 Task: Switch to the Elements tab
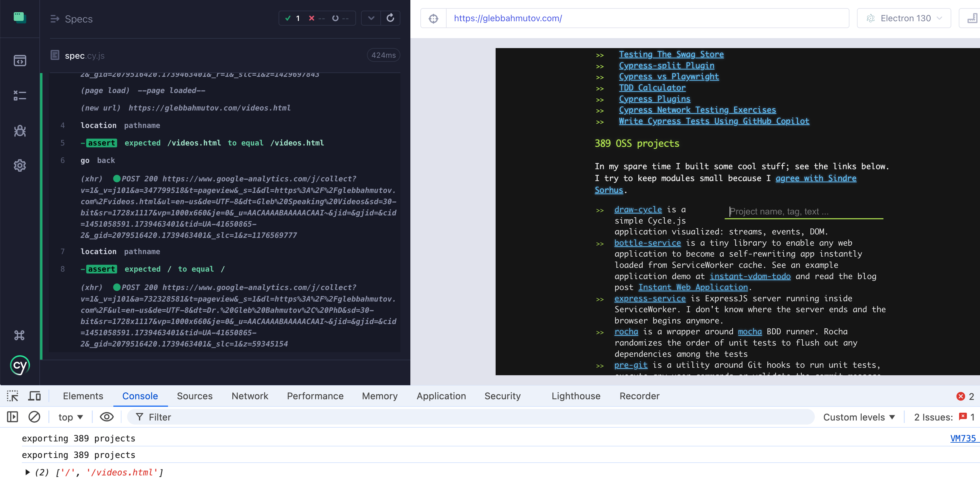point(83,396)
